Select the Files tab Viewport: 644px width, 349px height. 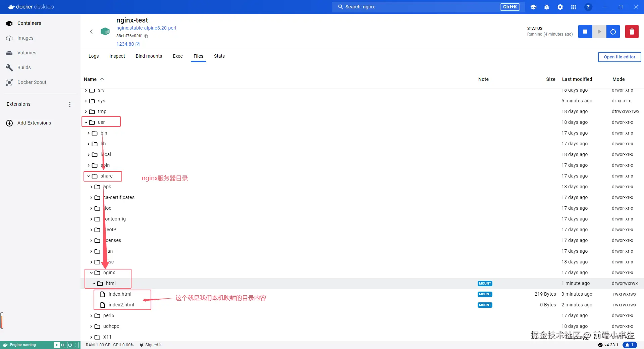coord(198,56)
